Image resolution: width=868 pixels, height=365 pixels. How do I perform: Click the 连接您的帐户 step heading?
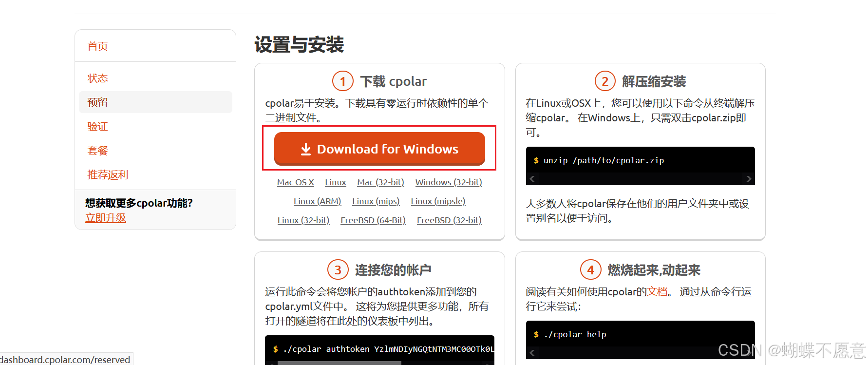coord(393,270)
